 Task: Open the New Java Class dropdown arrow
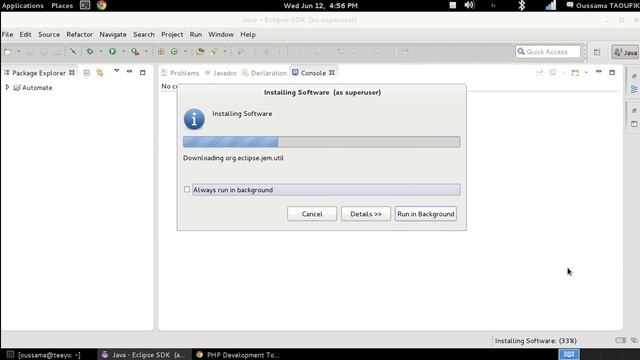pos(185,52)
